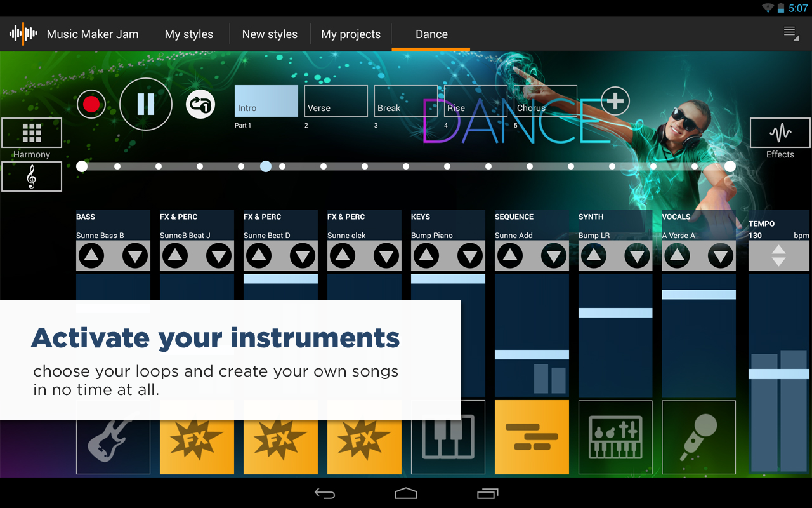The image size is (812, 508).
Task: Click Sunne Beat D volume slider handle
Action: tap(280, 279)
